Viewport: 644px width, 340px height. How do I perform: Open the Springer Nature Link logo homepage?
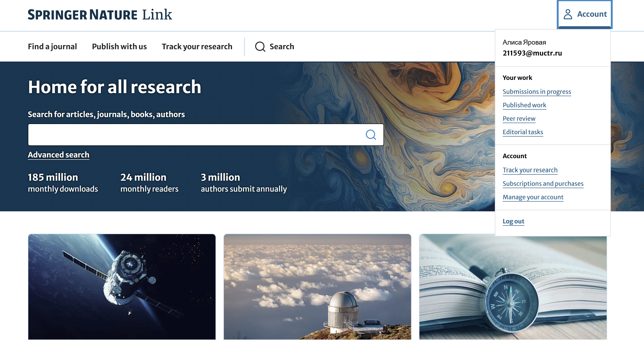(100, 14)
